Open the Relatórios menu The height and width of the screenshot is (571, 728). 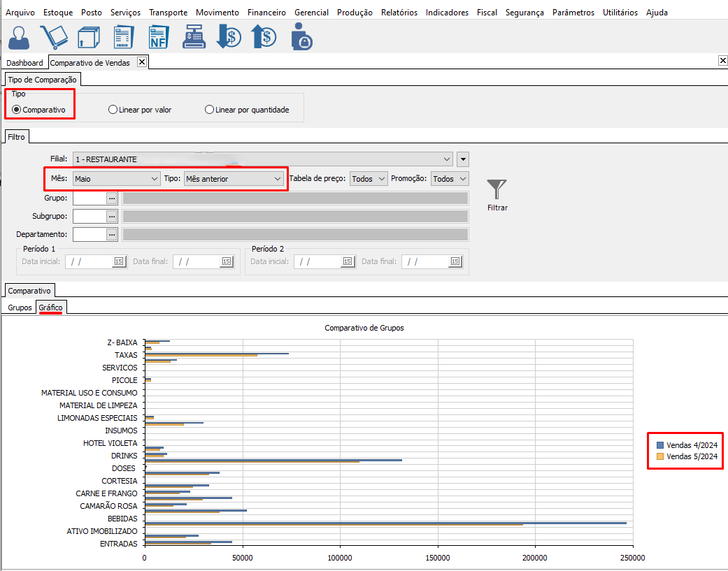[399, 13]
